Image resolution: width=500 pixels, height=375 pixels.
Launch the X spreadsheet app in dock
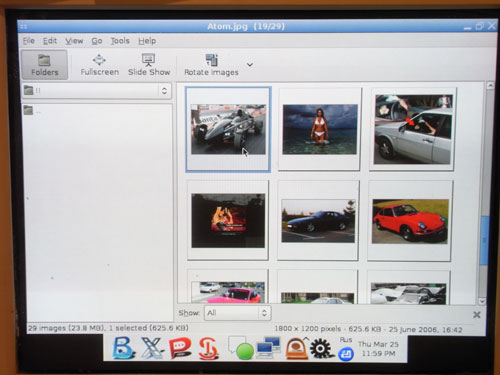coord(152,348)
